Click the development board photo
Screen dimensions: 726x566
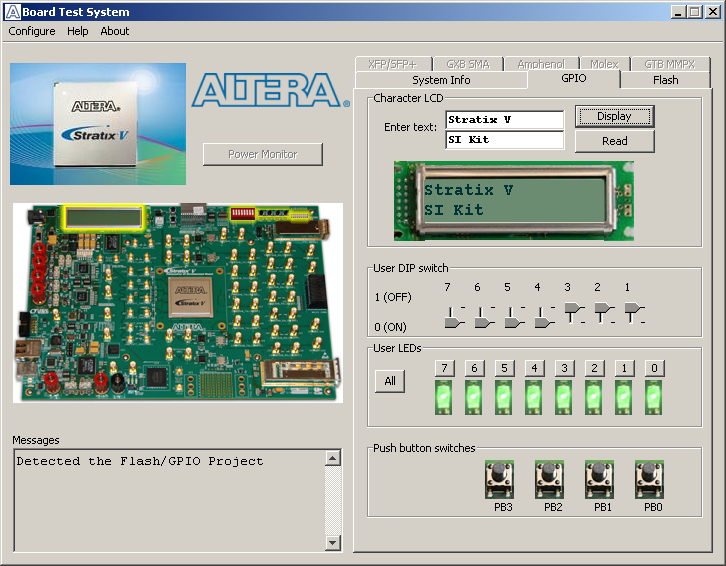(178, 302)
